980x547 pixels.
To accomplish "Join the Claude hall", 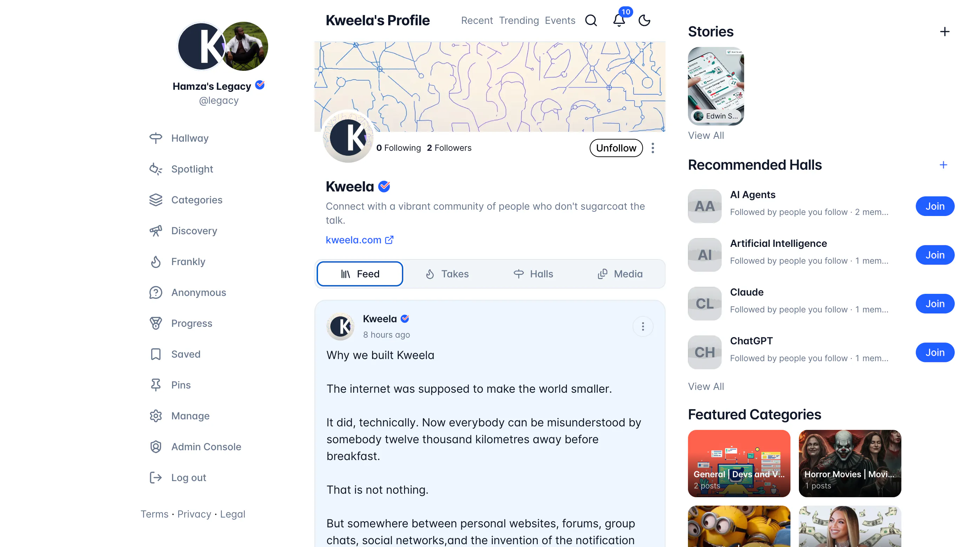I will pos(935,303).
